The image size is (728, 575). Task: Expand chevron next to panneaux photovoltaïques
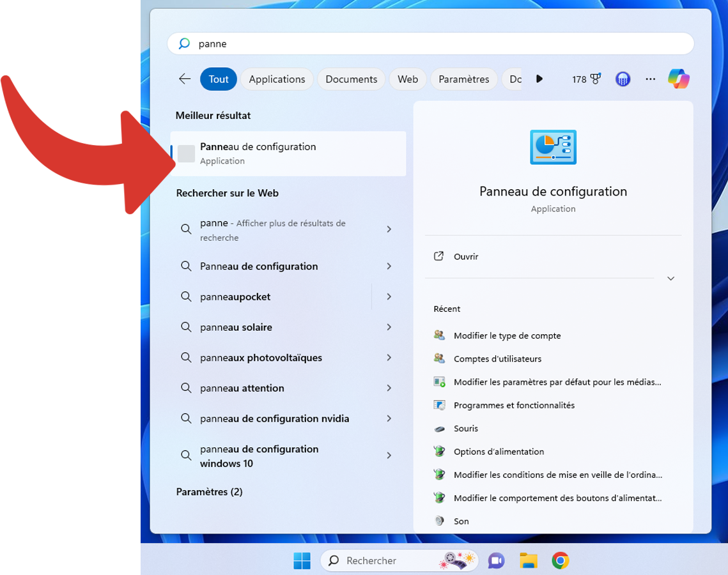coord(389,357)
